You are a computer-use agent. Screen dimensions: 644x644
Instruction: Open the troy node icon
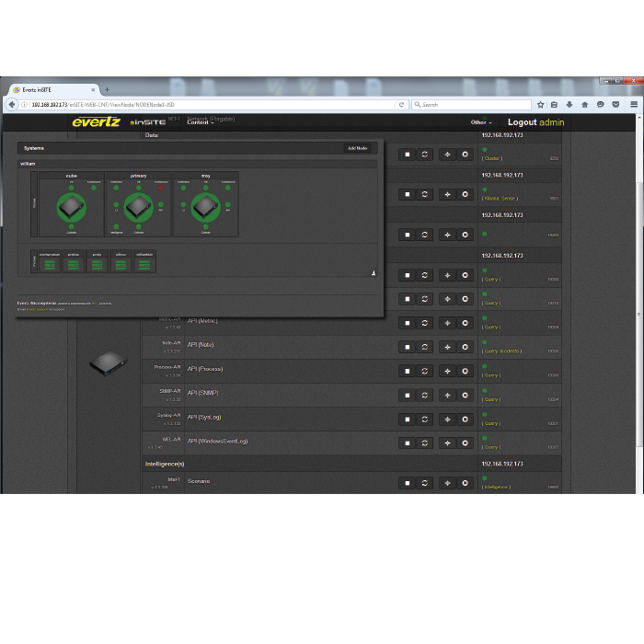point(206,207)
